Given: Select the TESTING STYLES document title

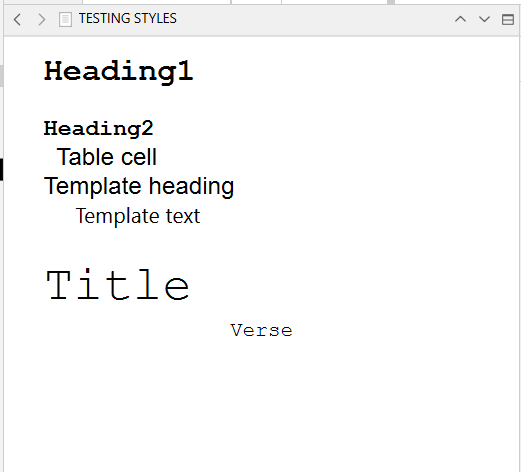Looking at the screenshot, I should 128,18.
